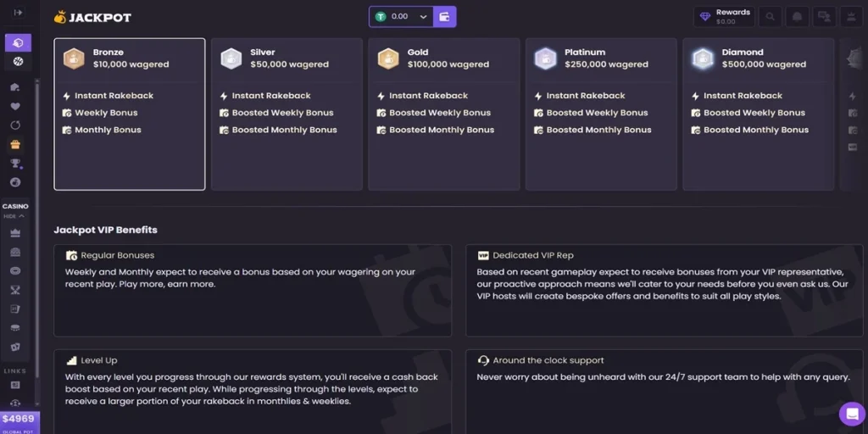Select the casino dice mode toggle
The image size is (868, 434).
pyautogui.click(x=18, y=42)
